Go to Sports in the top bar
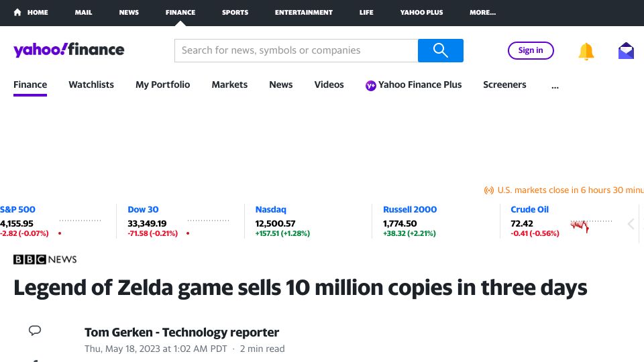Image resolution: width=644 pixels, height=362 pixels. point(235,12)
